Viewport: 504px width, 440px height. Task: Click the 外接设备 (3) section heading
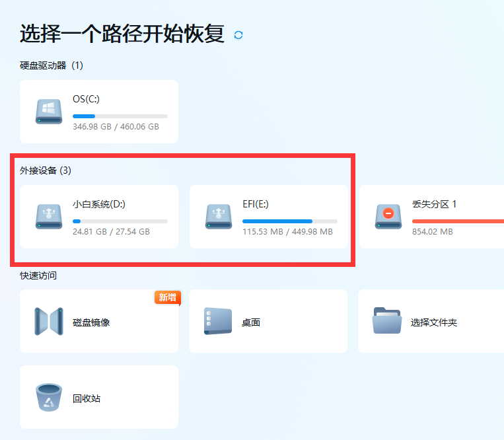[x=46, y=170]
